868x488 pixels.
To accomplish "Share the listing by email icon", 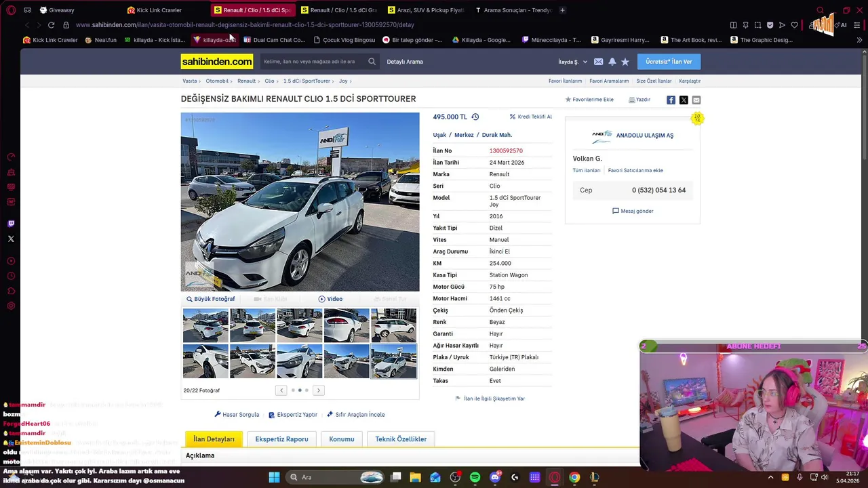I will click(696, 100).
